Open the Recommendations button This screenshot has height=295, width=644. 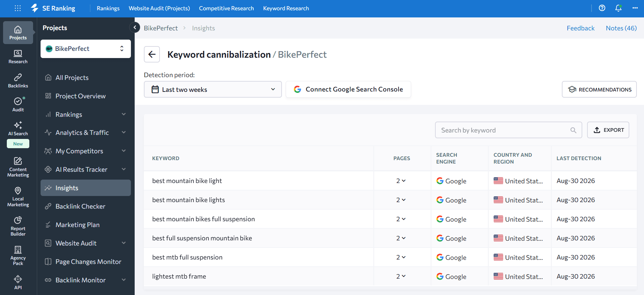[x=599, y=89]
